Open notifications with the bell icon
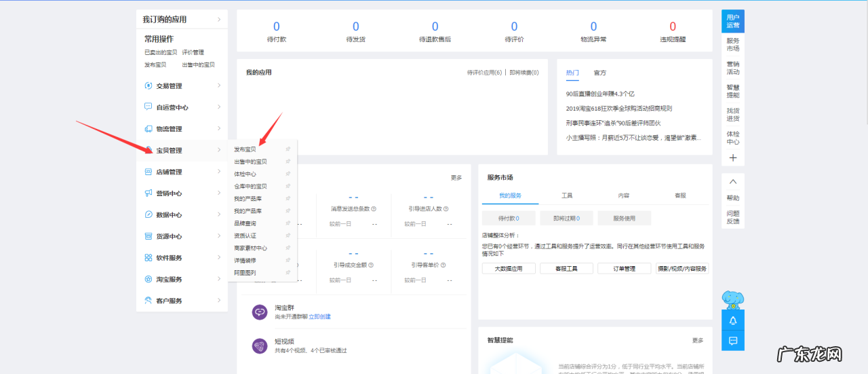868x374 pixels. click(x=733, y=321)
